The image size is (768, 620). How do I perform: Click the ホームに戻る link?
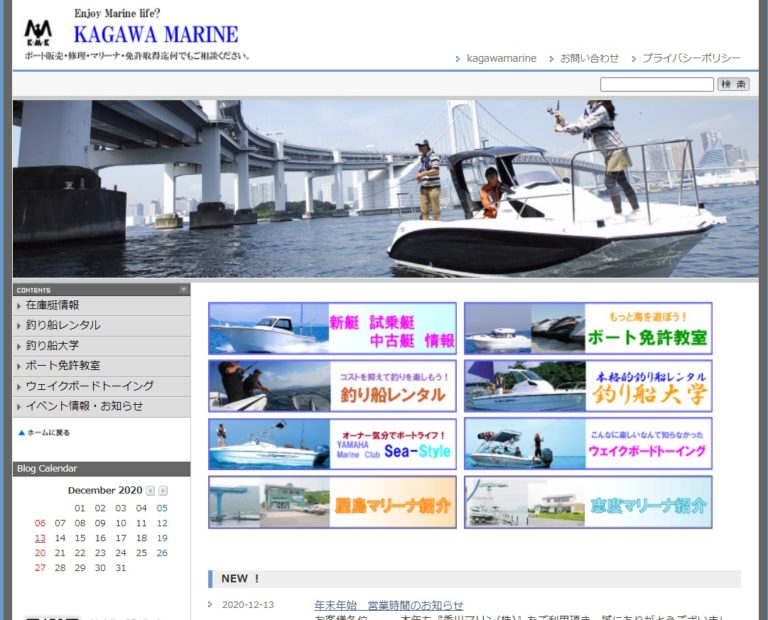click(x=48, y=432)
